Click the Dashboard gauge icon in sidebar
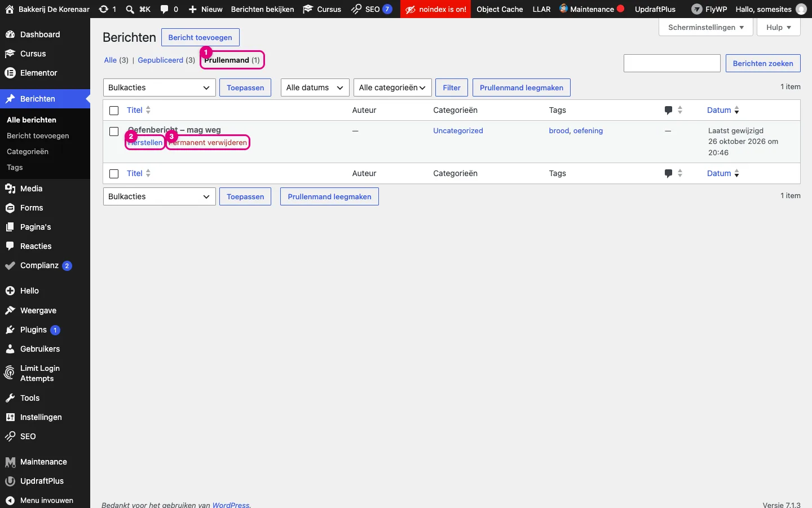The width and height of the screenshot is (812, 508). tap(10, 34)
